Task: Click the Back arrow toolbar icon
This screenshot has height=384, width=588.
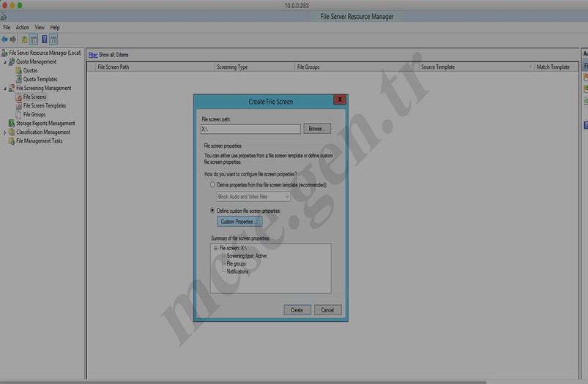Action: [x=4, y=39]
